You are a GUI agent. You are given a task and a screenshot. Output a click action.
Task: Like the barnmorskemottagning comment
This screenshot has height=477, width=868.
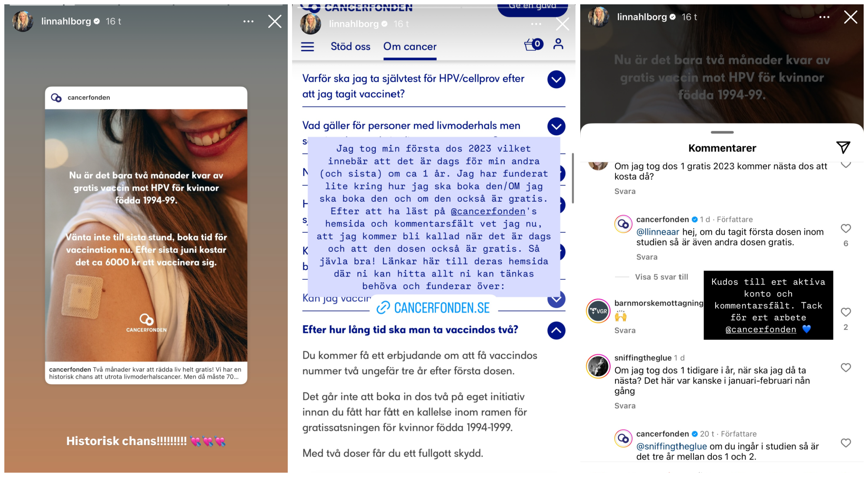click(845, 312)
